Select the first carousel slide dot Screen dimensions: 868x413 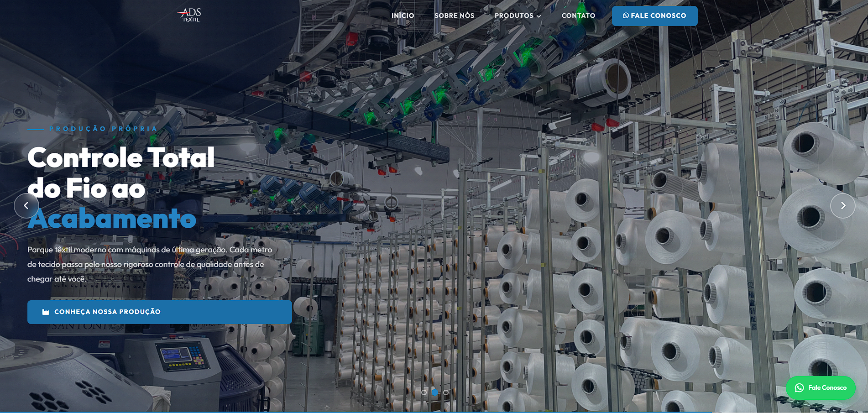pos(424,392)
